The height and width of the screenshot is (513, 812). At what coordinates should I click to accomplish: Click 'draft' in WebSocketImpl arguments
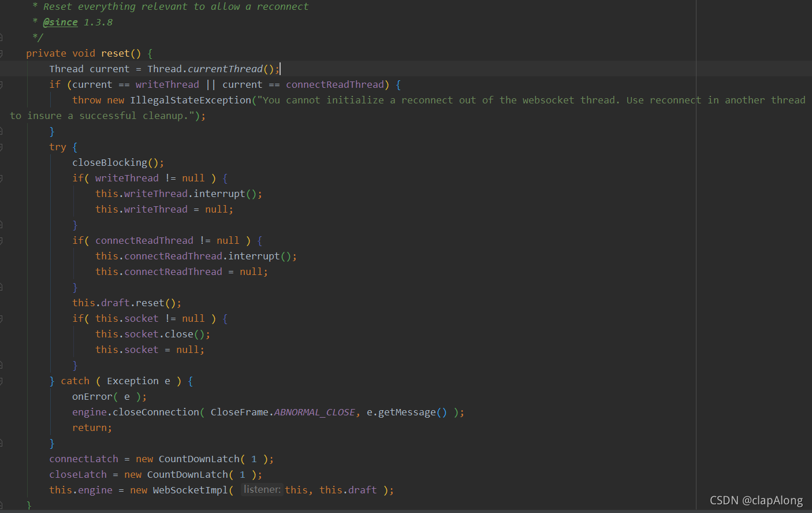coord(363,490)
